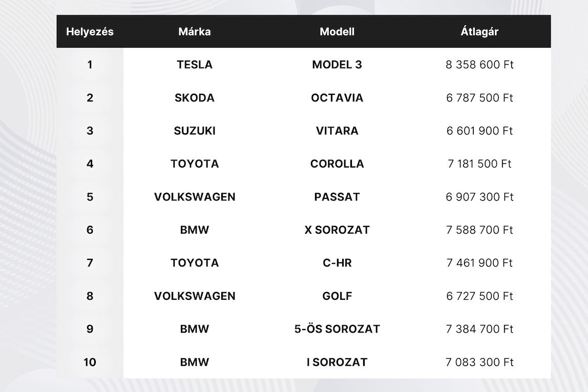
Task: Select the X SOROZAT model cell
Action: click(337, 230)
